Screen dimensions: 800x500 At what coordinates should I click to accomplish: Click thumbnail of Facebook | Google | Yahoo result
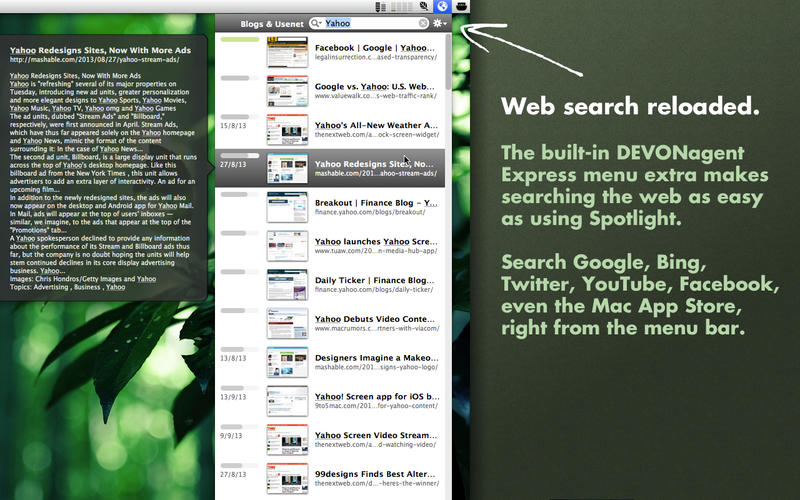pyautogui.click(x=287, y=52)
